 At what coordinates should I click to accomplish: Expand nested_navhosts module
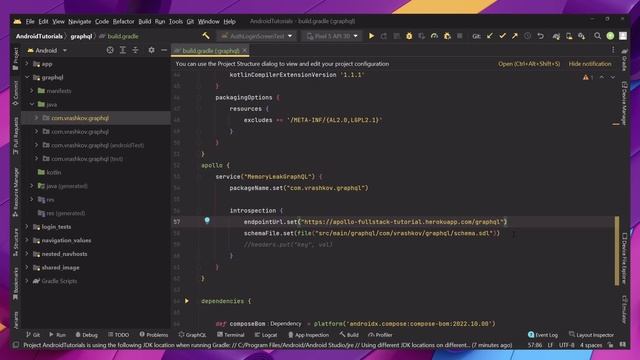(27, 253)
